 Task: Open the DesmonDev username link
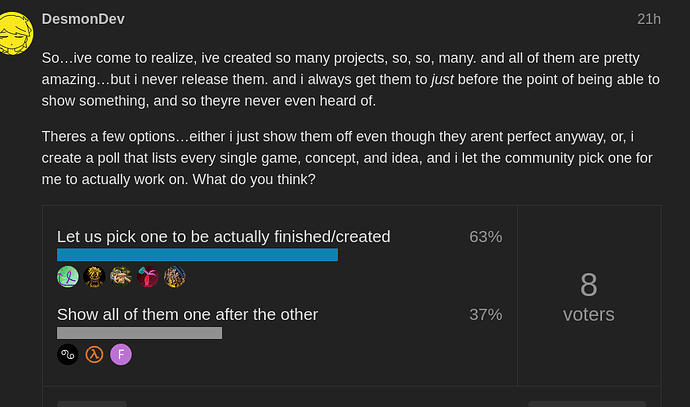pyautogui.click(x=83, y=19)
